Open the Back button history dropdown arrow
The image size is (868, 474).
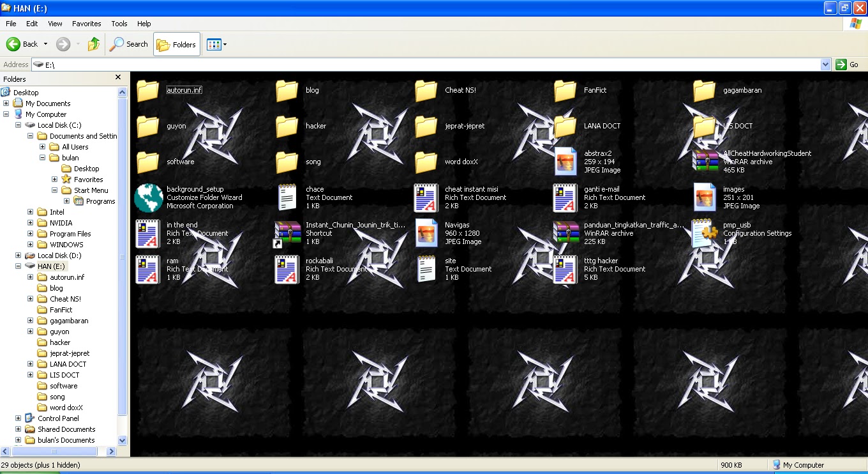[45, 44]
